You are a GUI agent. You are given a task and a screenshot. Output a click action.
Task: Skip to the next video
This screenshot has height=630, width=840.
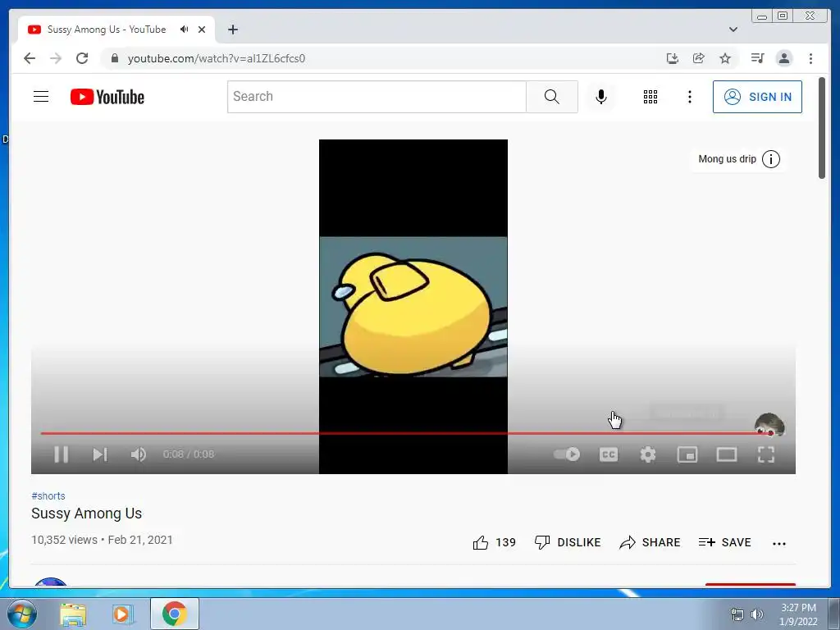[x=100, y=454]
